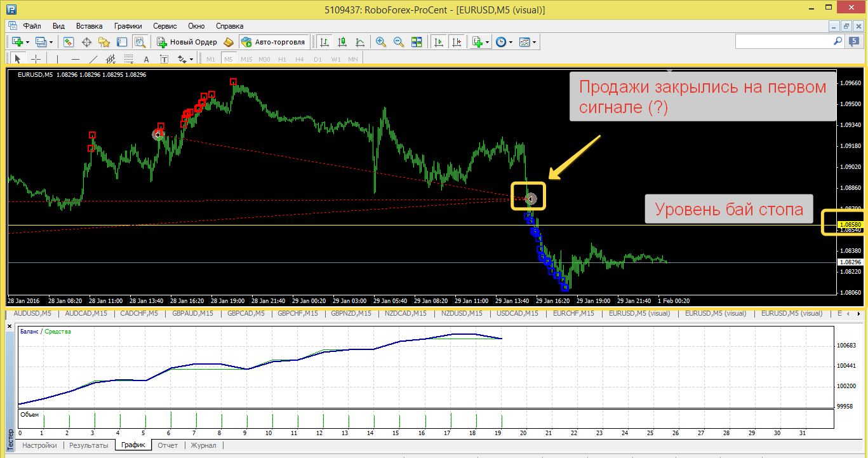
Task: Select the text tool (A)
Action: 146,59
